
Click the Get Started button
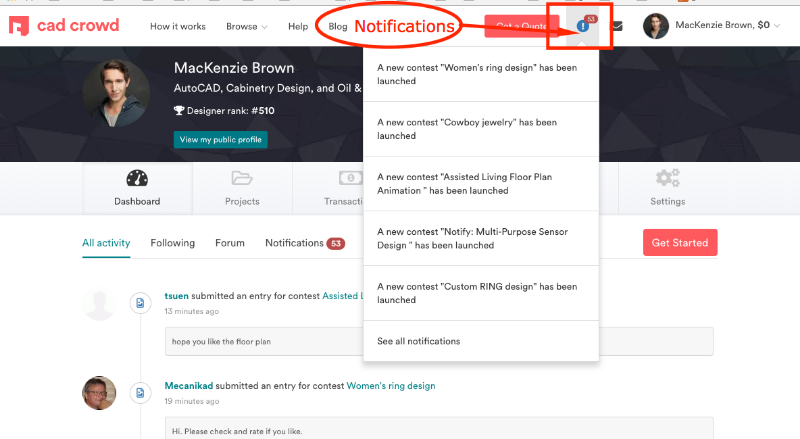[680, 242]
